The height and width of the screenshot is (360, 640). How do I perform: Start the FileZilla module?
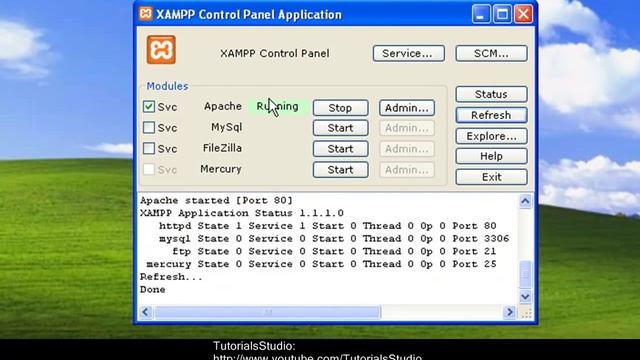tap(340, 149)
